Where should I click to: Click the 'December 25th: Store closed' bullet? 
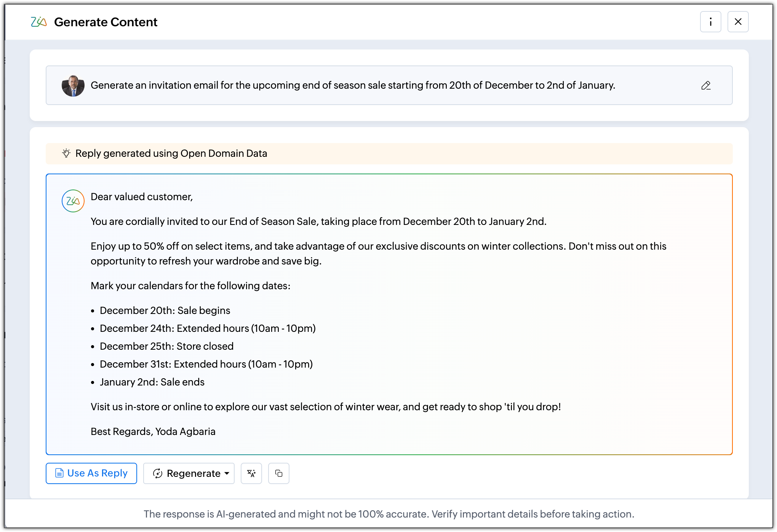point(166,346)
